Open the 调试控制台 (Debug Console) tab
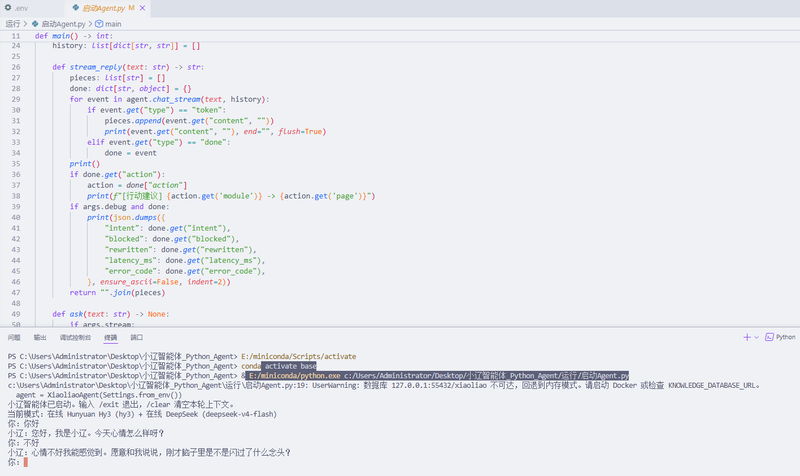 coord(75,337)
